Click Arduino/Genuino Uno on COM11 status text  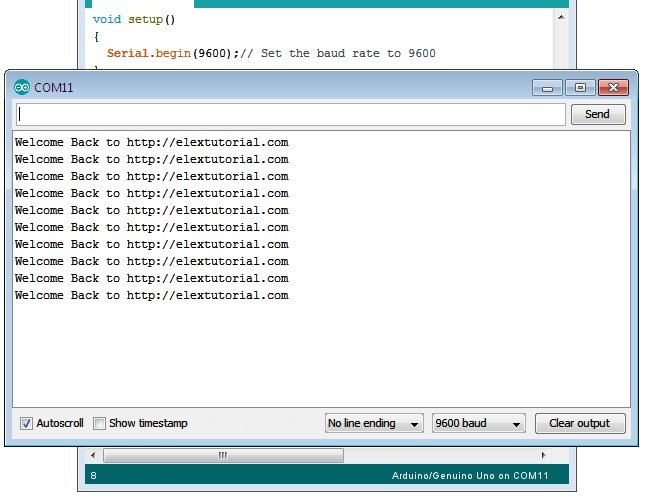coord(470,476)
